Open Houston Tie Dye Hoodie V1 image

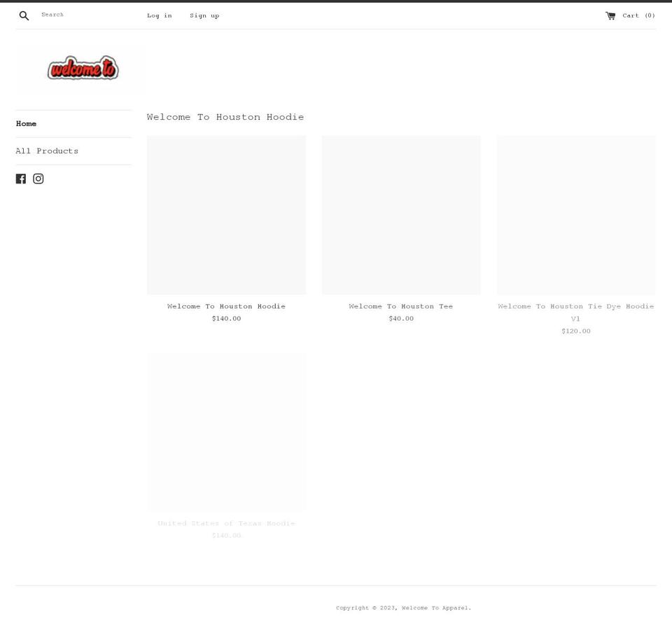point(576,215)
